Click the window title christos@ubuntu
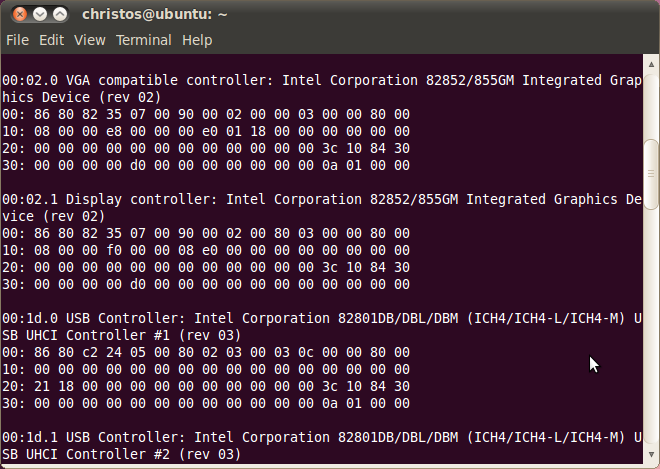The image size is (660, 469). 154,14
